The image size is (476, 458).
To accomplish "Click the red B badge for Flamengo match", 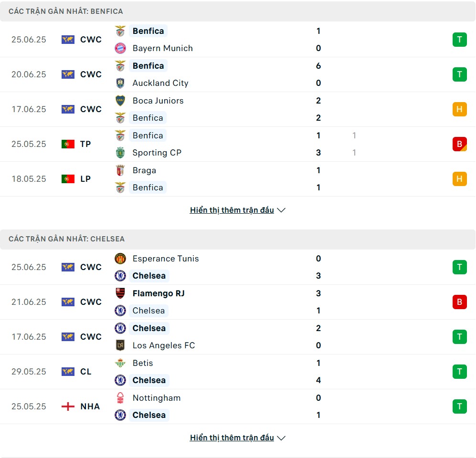I will [459, 302].
